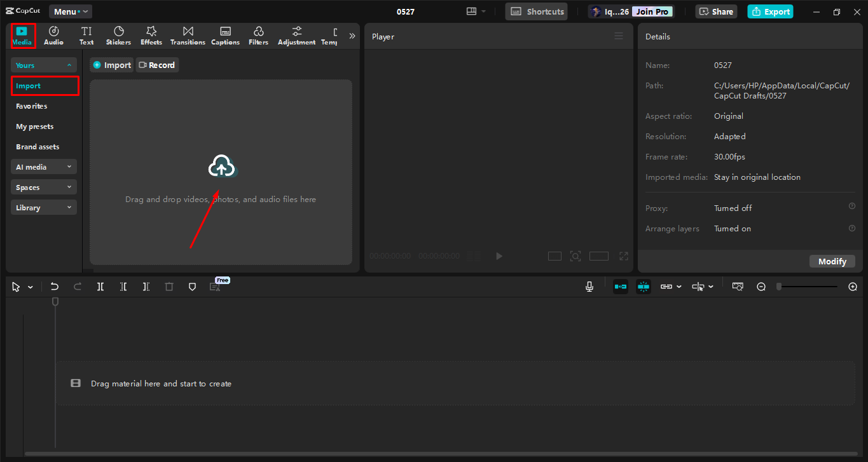
Task: Select the Captions panel
Action: coord(225,35)
